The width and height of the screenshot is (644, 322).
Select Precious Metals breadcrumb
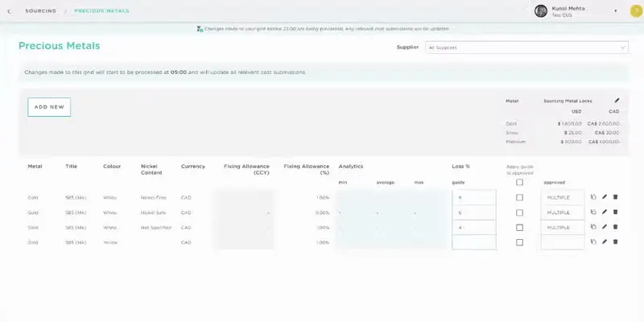coord(101,11)
